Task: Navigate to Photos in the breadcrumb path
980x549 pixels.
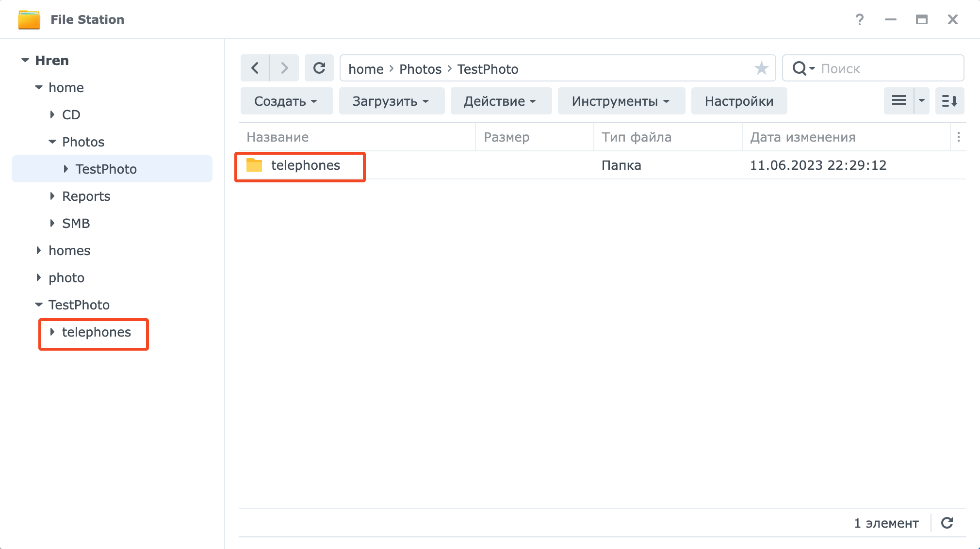Action: tap(420, 69)
